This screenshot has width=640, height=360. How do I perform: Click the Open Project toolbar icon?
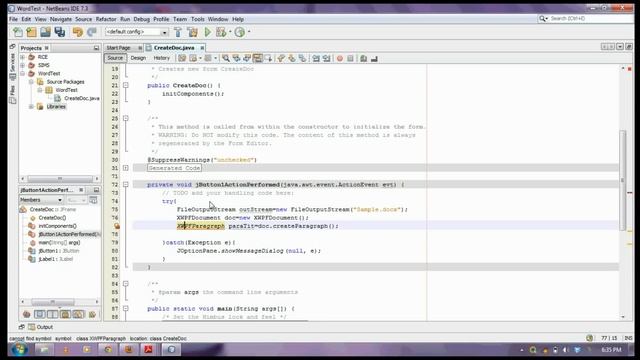coord(45,32)
